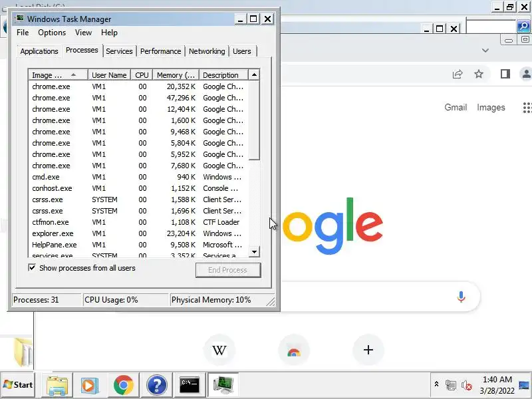Screen dimensions: 532x399
Task: Open the Google Images link
Action: 491,107
